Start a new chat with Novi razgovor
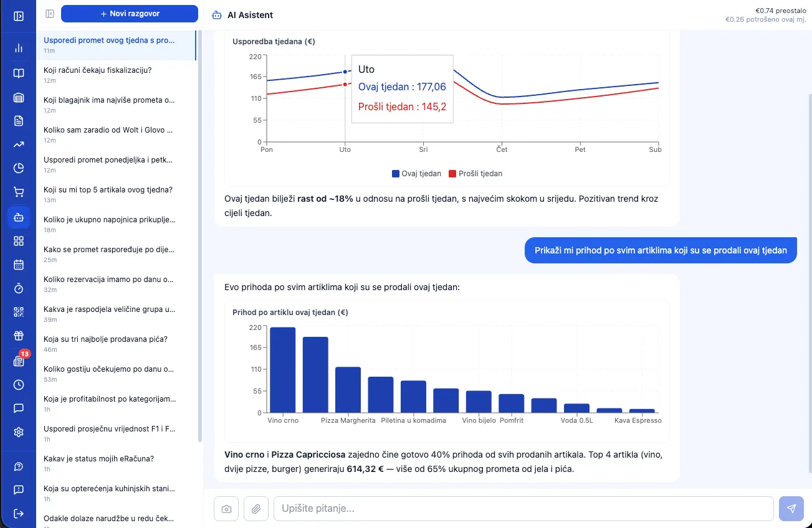 (x=130, y=14)
